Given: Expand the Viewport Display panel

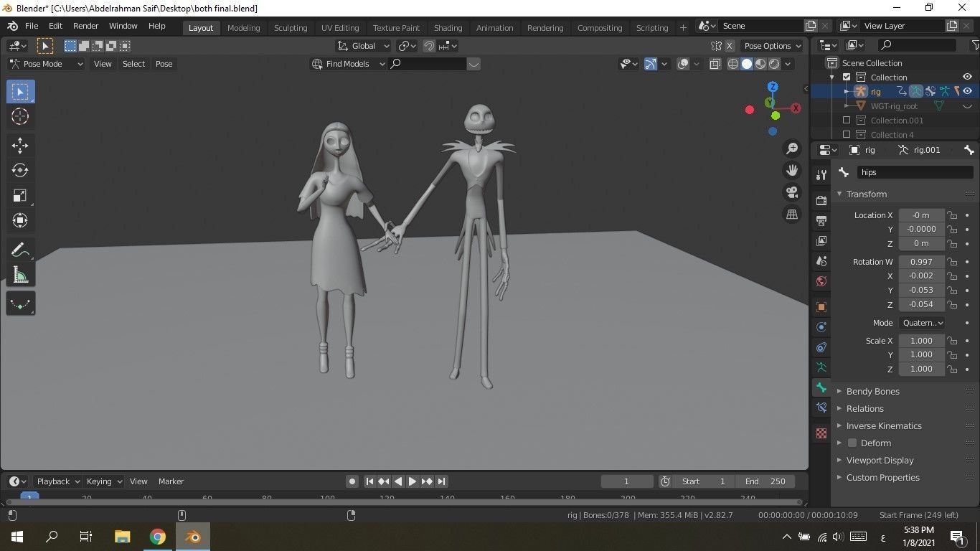Looking at the screenshot, I should click(x=880, y=461).
